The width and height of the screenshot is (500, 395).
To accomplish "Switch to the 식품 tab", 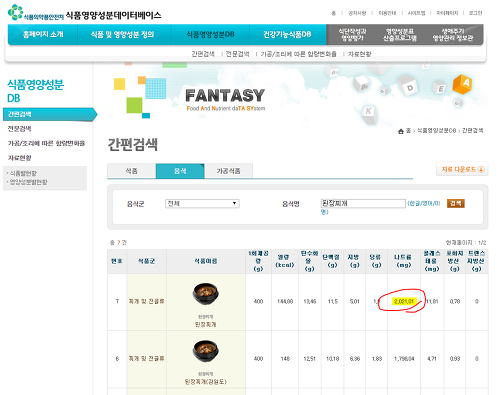I will [131, 171].
